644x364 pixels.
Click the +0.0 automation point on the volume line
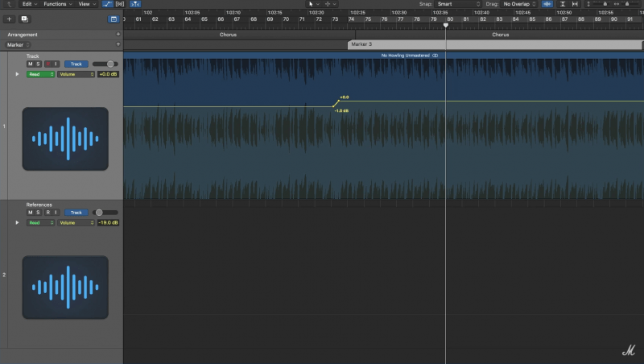click(x=339, y=101)
